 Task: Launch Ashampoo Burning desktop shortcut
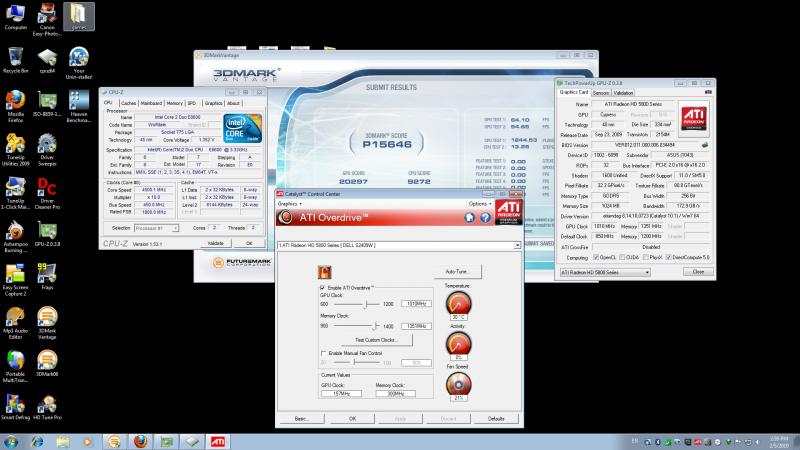click(15, 236)
